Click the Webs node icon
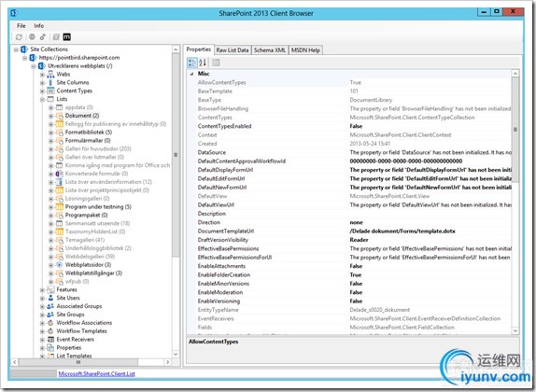This screenshot has height=392, width=536. tap(50, 74)
